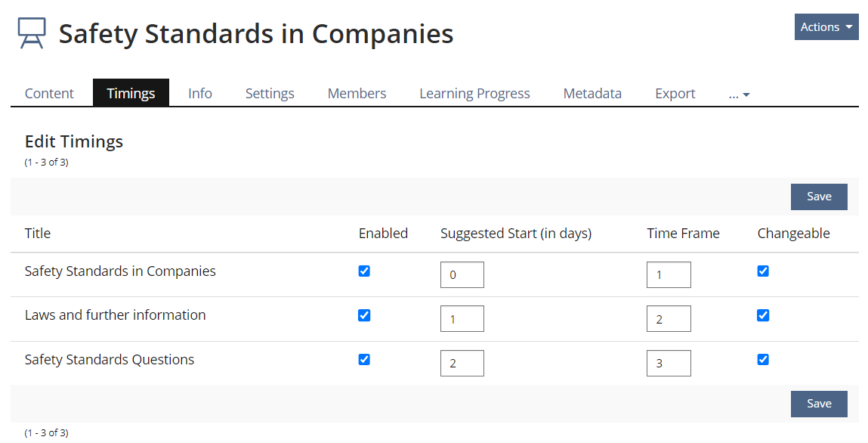Toggle Enabled for Safety Standards Questions
Image resolution: width=868 pixels, height=443 pixels.
click(364, 360)
